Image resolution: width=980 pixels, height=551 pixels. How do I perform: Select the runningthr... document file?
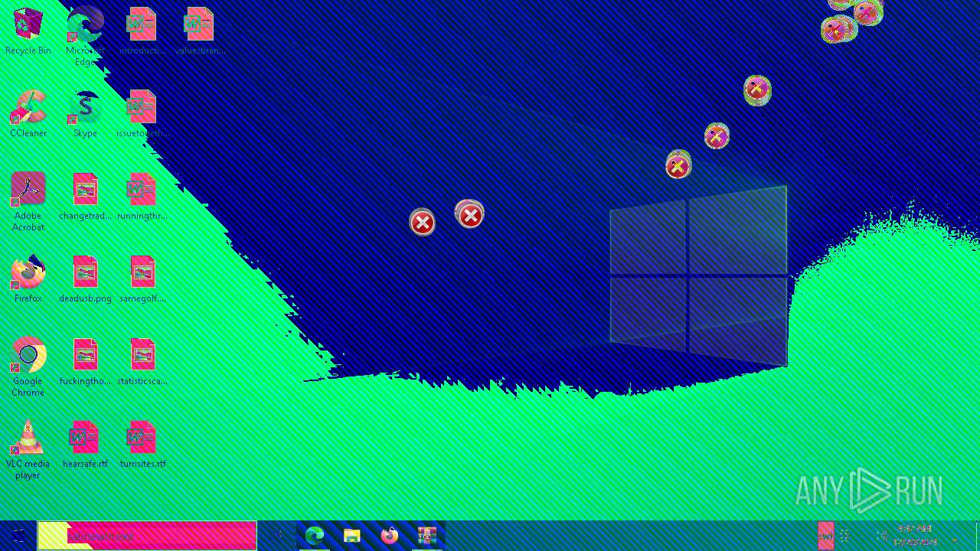(x=142, y=197)
